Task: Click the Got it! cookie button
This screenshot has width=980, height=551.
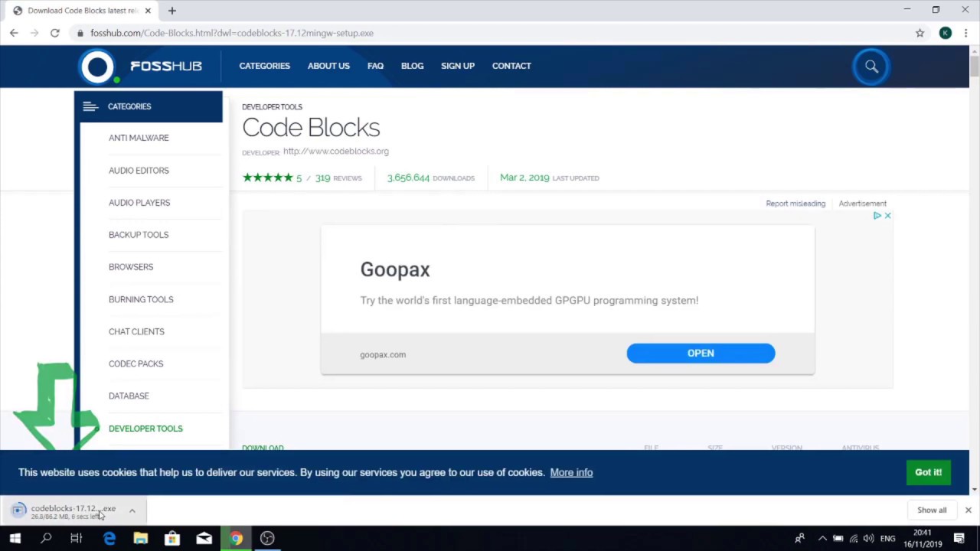Action: [x=928, y=472]
